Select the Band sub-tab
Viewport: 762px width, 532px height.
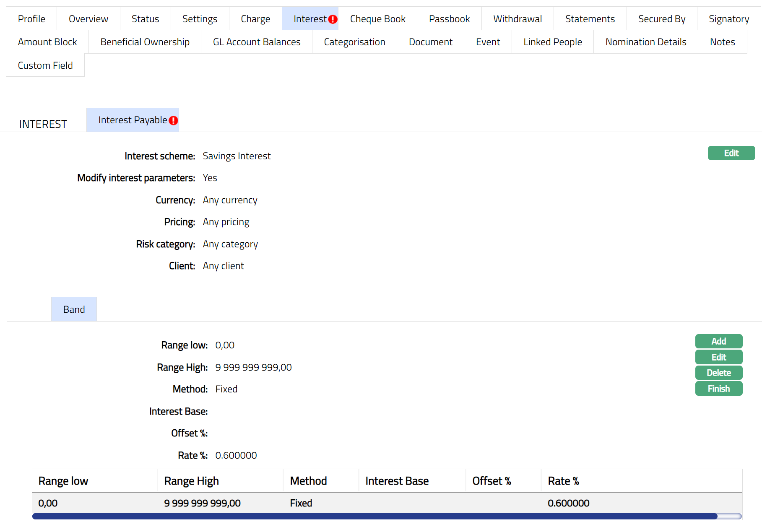pyautogui.click(x=74, y=309)
